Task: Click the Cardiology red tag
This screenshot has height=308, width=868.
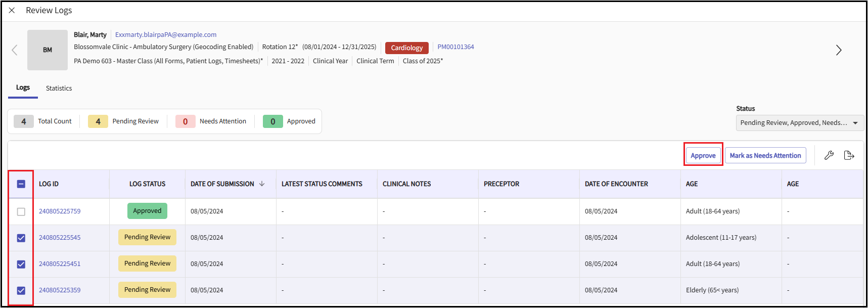Action: pyautogui.click(x=406, y=48)
